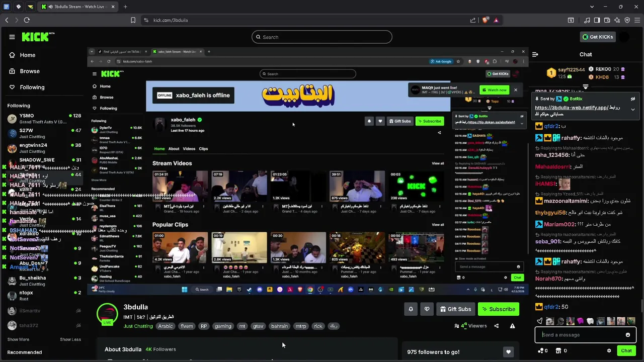Screen dimensions: 644x362
Task: Open Home in the left sidebar
Action: (23, 55)
